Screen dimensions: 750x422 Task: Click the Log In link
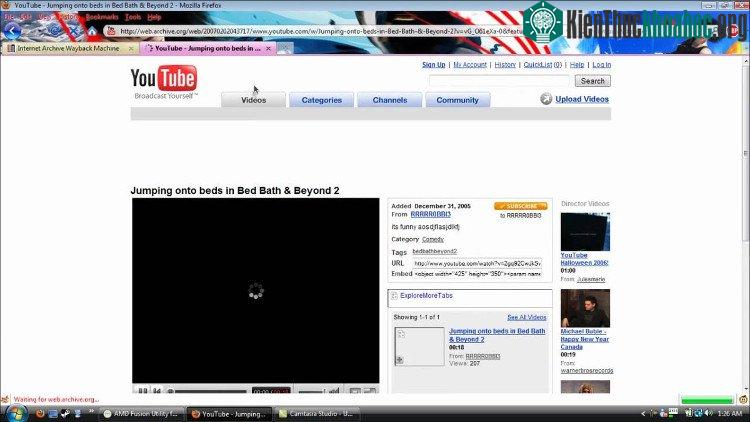[x=602, y=65]
